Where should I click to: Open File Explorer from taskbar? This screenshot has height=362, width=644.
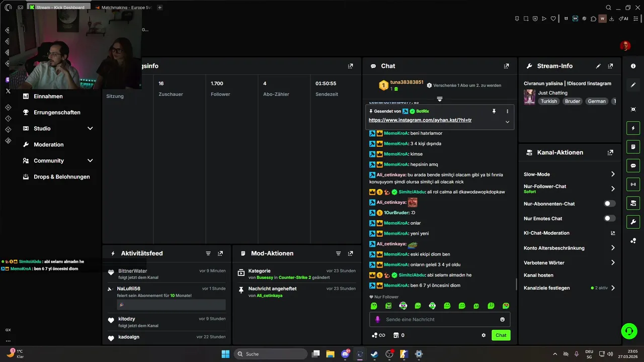point(330,354)
